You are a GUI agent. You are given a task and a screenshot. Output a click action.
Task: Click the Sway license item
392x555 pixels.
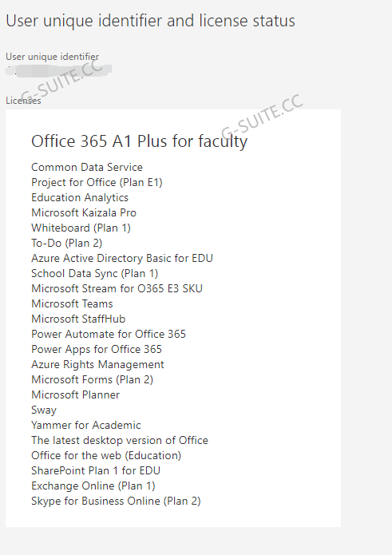tap(44, 410)
